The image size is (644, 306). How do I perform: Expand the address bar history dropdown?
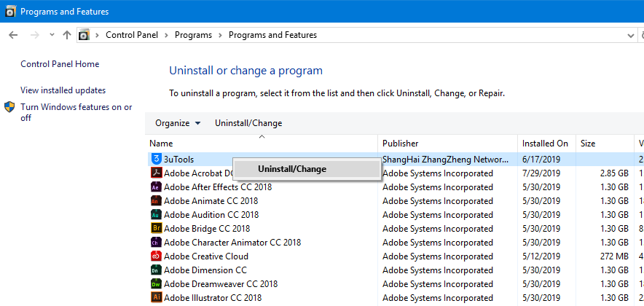point(630,35)
